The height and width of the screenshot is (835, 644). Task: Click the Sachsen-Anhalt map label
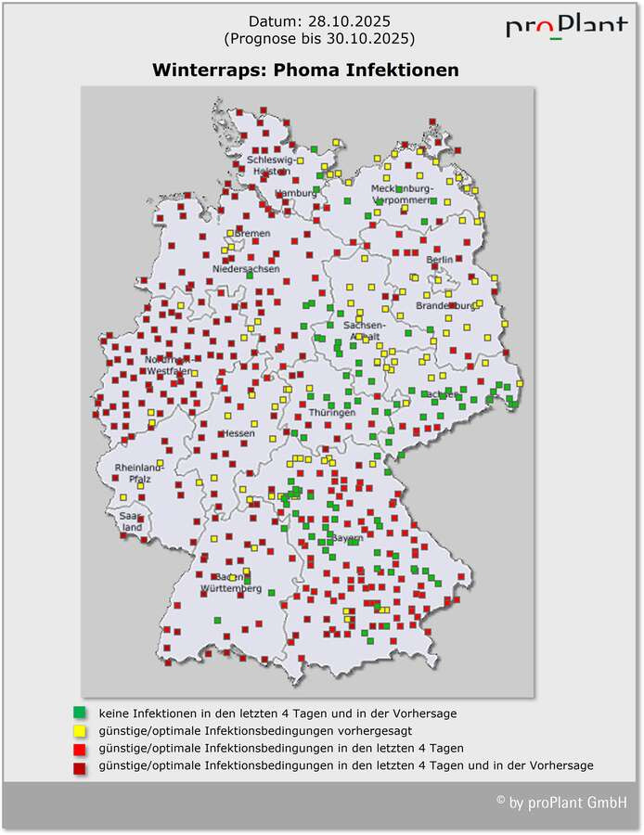(364, 331)
